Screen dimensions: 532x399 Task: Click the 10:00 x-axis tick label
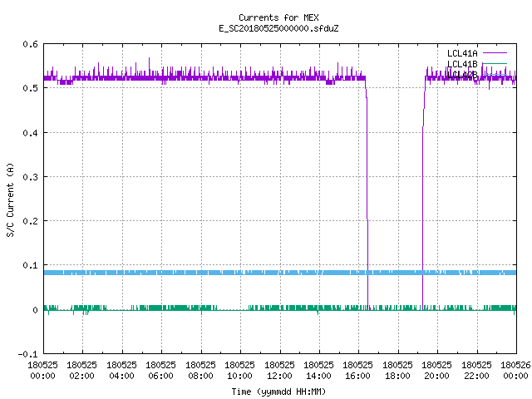pos(239,370)
